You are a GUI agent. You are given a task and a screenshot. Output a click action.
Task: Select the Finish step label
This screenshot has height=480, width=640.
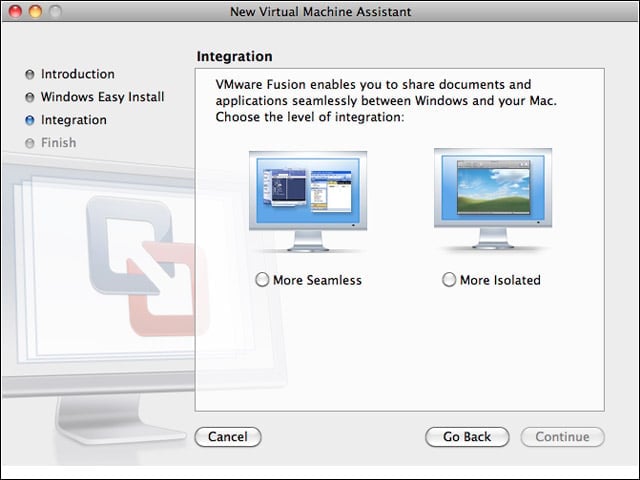click(x=58, y=143)
